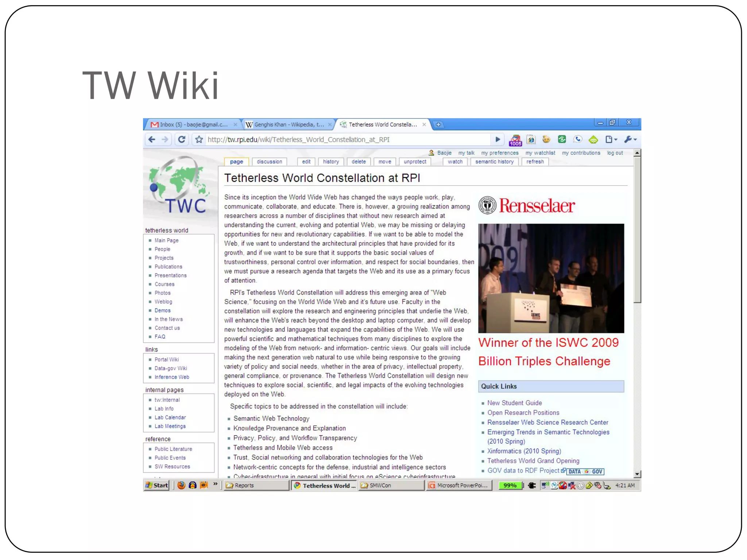Reload the page with the refresh icon
The width and height of the screenshot is (747, 560).
click(x=181, y=139)
